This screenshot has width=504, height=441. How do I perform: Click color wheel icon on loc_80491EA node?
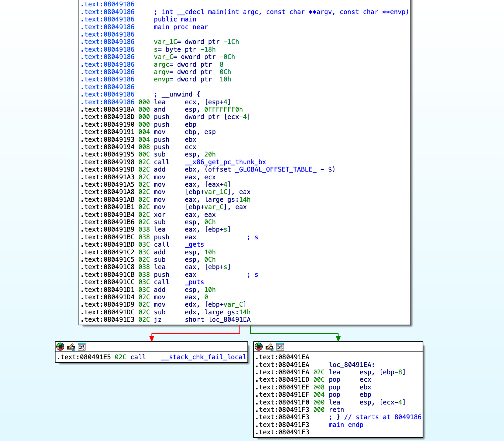[259, 347]
